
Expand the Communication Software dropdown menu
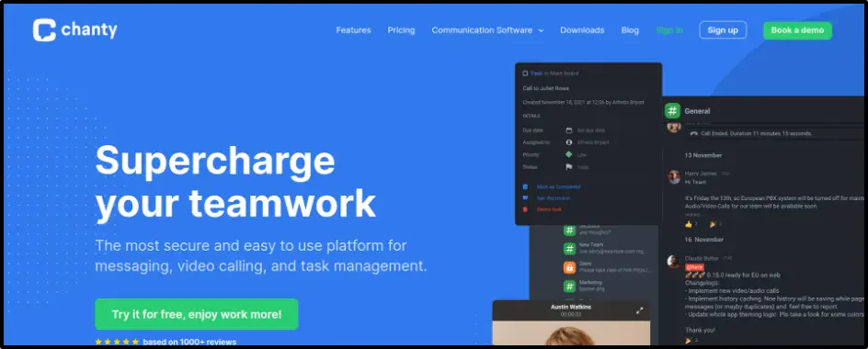coord(487,30)
